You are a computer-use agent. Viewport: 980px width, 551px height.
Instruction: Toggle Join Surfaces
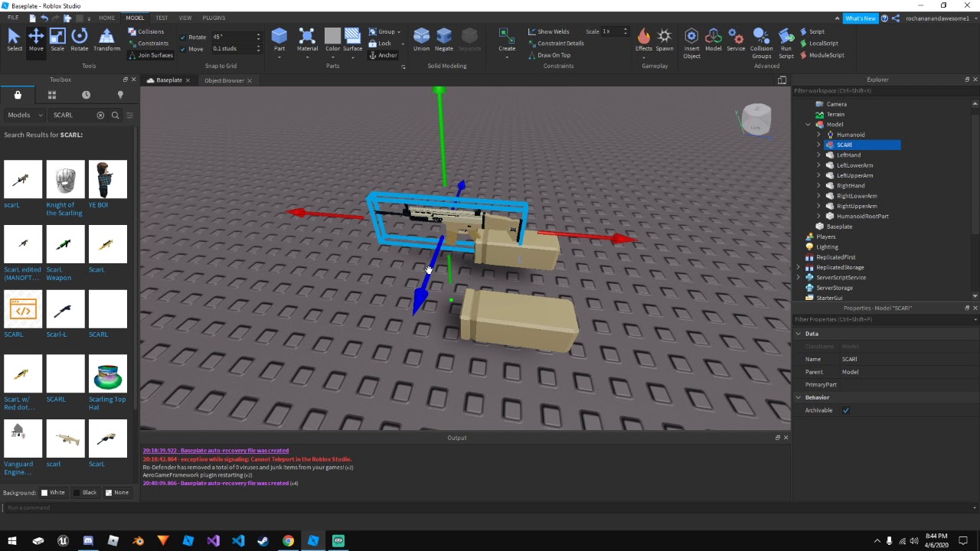coord(151,55)
